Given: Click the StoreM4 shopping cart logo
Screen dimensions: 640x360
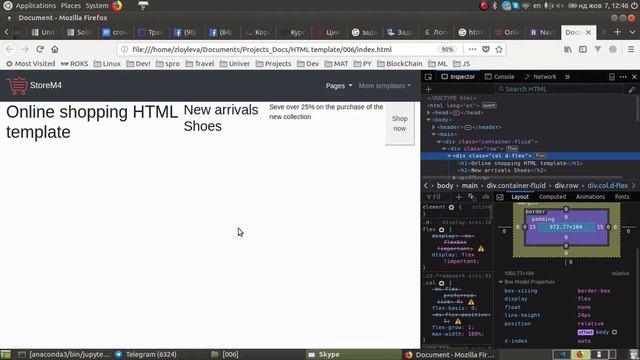Looking at the screenshot, I should [17, 86].
